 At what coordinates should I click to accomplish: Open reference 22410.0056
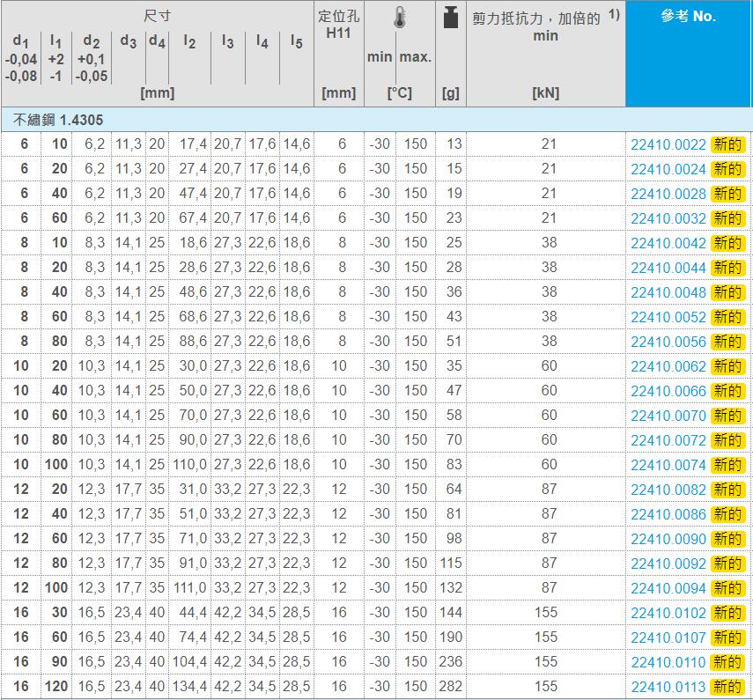(668, 342)
